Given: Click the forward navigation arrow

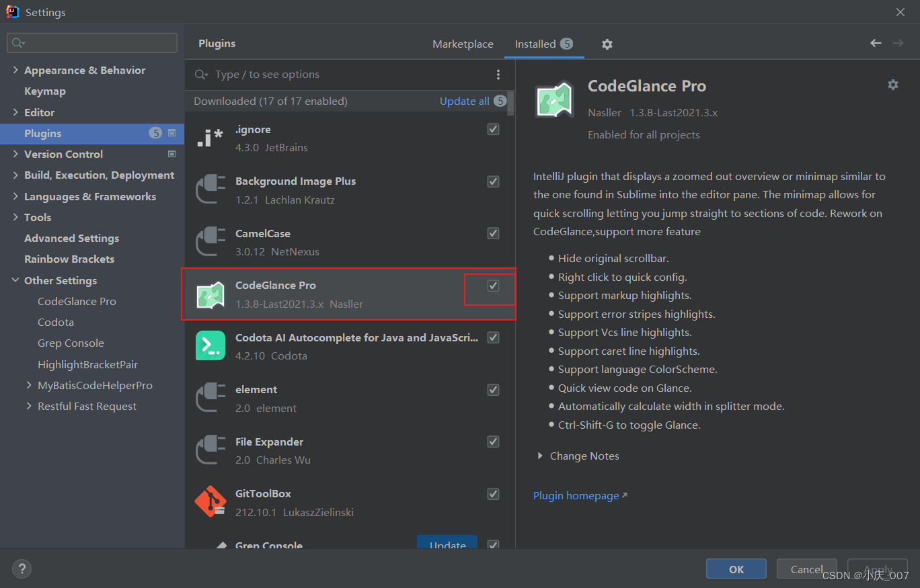Looking at the screenshot, I should click(898, 43).
